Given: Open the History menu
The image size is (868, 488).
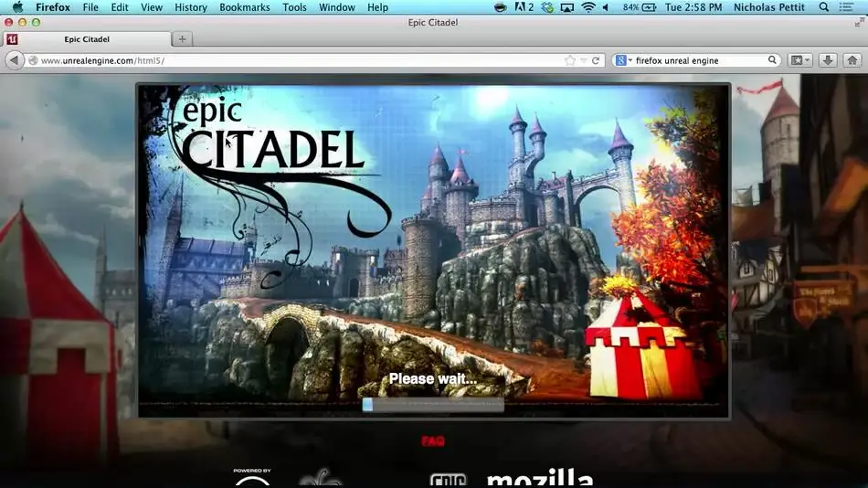Looking at the screenshot, I should point(190,7).
